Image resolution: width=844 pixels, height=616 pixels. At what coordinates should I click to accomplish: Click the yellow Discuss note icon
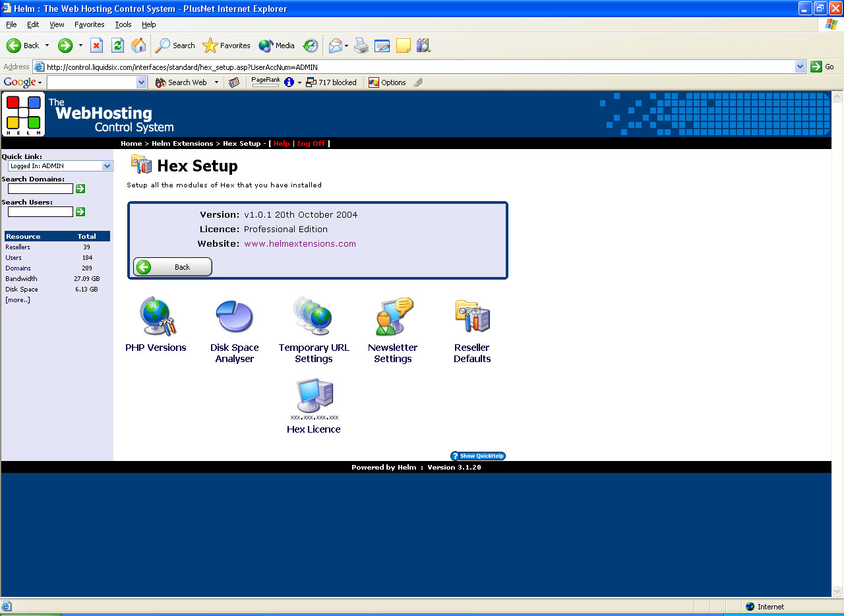pos(404,46)
